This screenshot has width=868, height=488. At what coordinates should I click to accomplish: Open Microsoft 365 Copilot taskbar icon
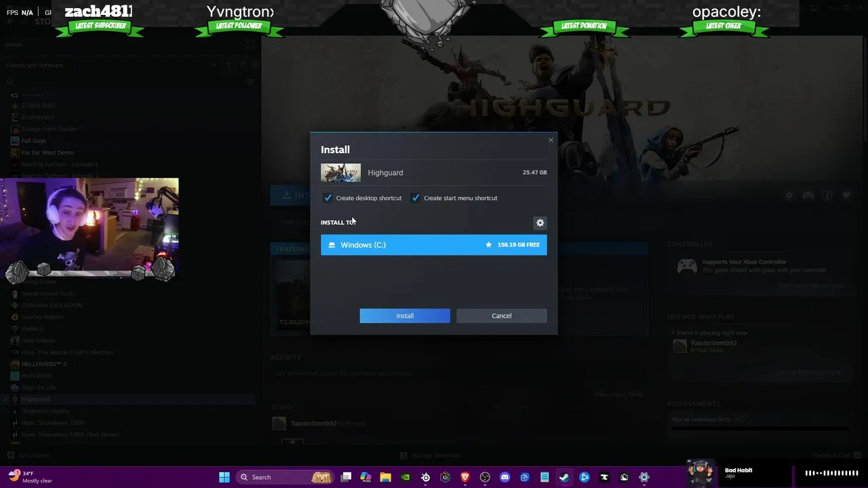click(x=366, y=477)
